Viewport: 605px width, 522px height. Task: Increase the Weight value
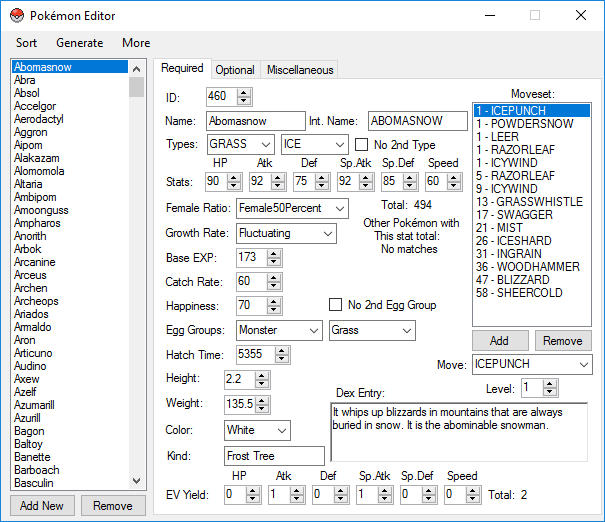pos(263,399)
